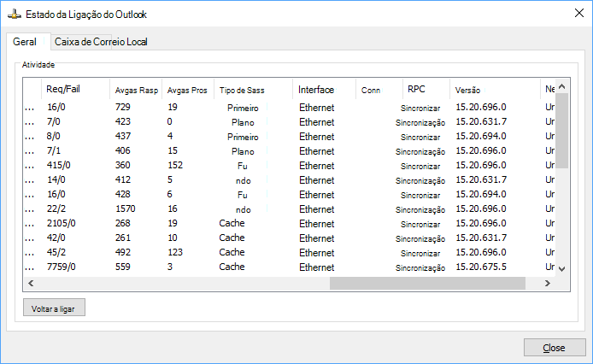Click the Outlook connection icon in title bar
593x364 pixels.
click(x=14, y=15)
